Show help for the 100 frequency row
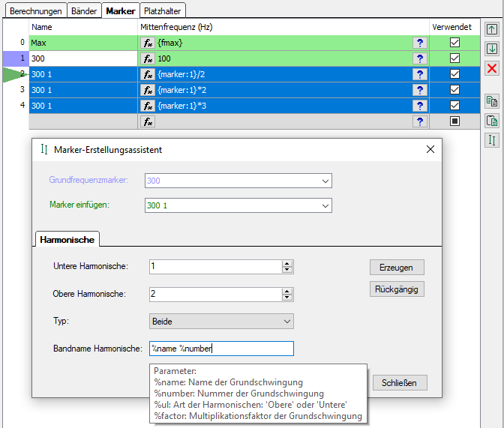504x428 pixels. click(420, 58)
